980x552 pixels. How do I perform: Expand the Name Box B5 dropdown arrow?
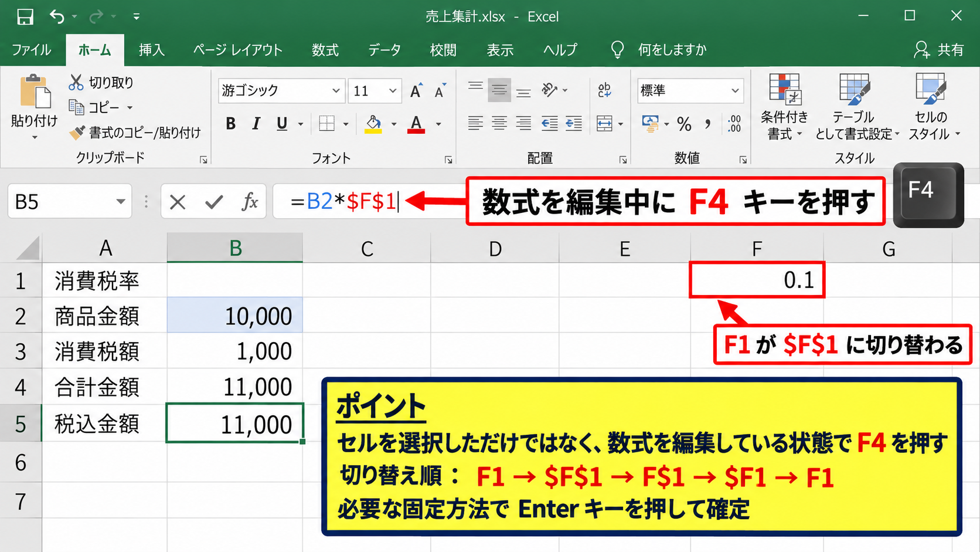coord(121,202)
